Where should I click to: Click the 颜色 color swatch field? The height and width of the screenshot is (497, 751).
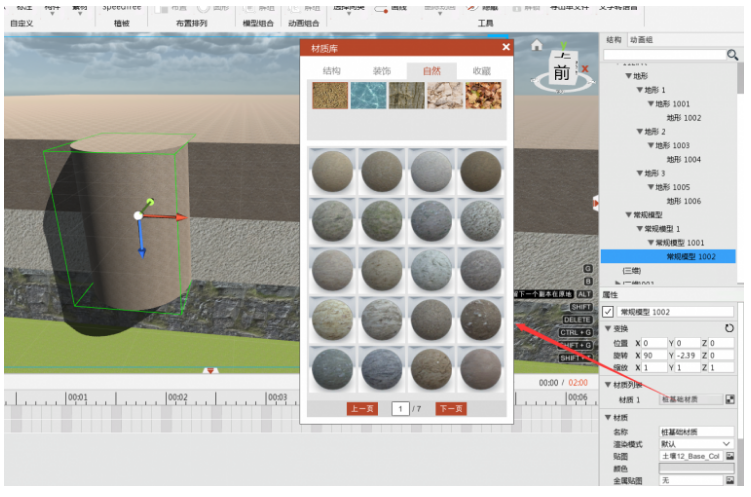click(697, 468)
